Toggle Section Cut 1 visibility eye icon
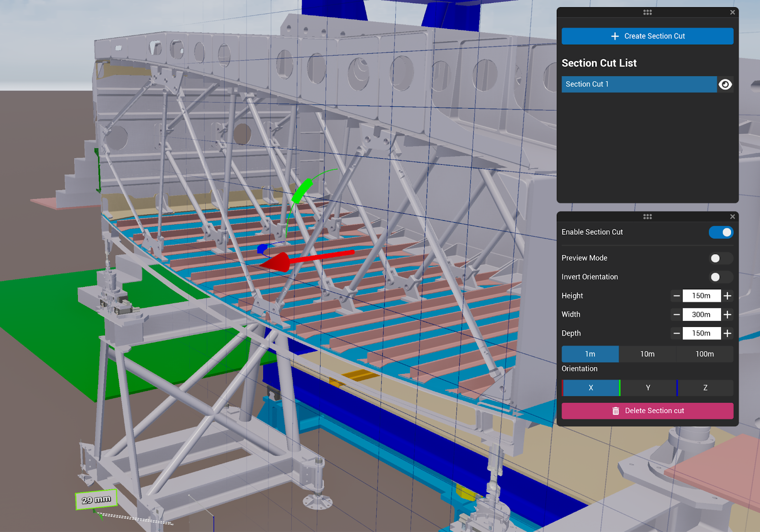Image resolution: width=760 pixels, height=532 pixels. 725,85
